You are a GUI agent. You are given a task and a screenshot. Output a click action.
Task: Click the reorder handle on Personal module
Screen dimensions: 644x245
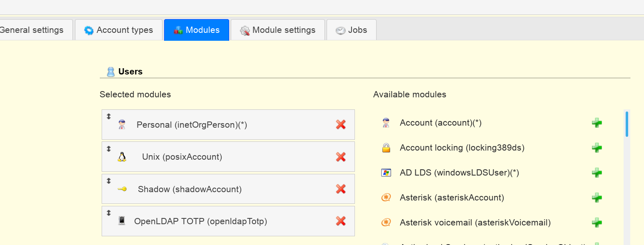(109, 116)
